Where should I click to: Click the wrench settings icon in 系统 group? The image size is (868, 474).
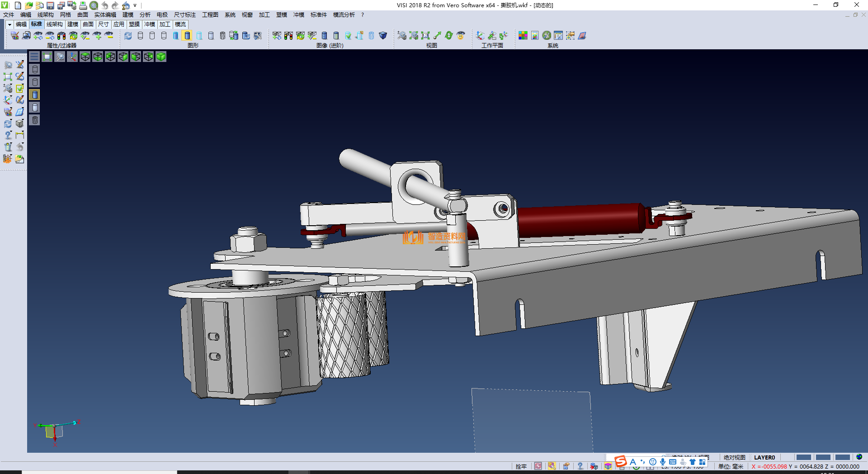coord(547,36)
